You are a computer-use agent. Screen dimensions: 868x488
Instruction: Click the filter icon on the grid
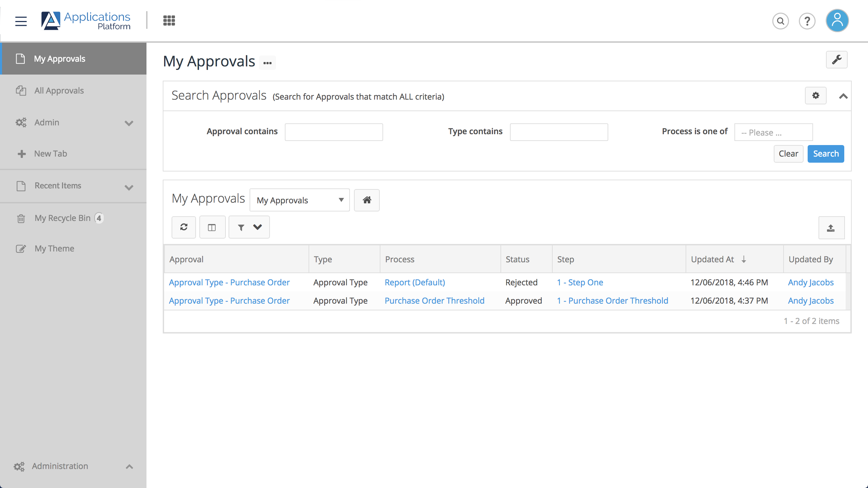tap(241, 227)
